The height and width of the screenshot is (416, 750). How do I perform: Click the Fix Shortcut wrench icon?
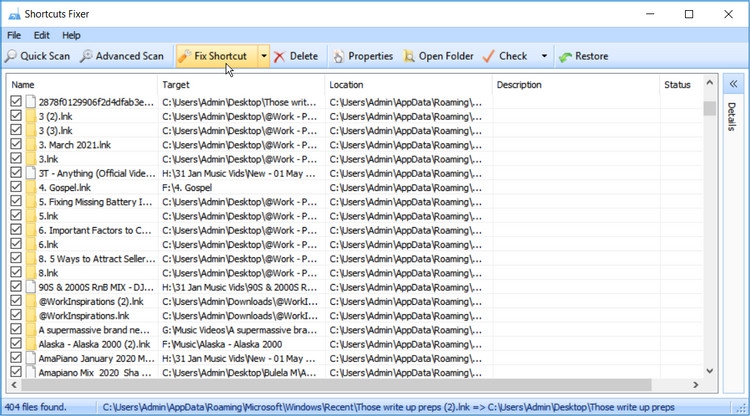point(184,56)
